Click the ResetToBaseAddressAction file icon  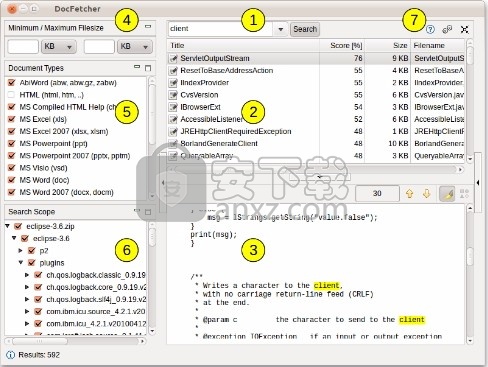point(173,71)
